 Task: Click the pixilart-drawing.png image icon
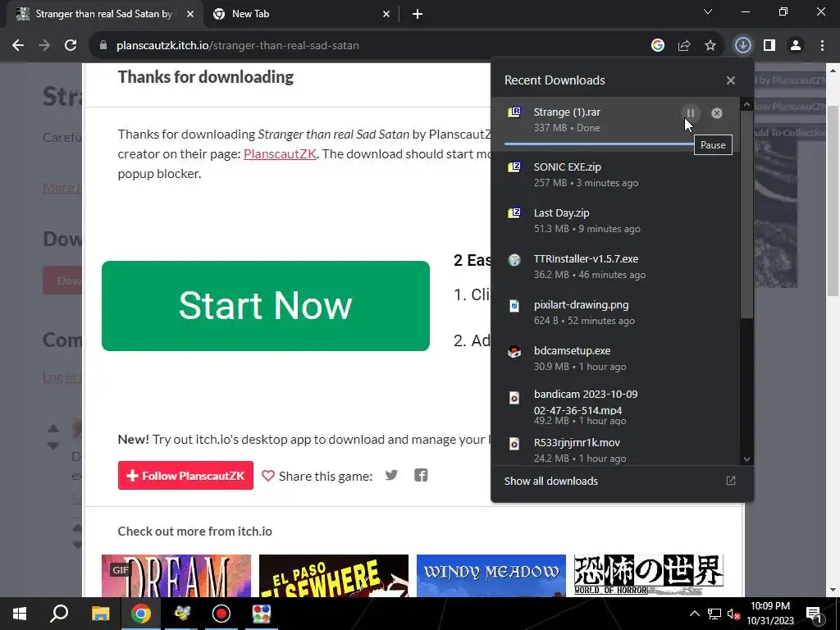click(514, 305)
